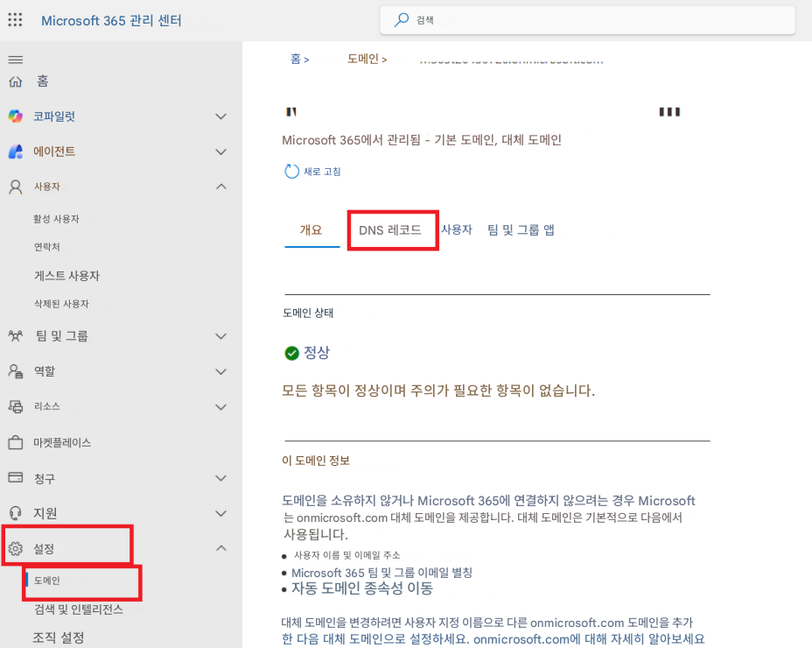Open the 팀 및 그룹 앱 tab
812x648 pixels.
[x=521, y=229]
